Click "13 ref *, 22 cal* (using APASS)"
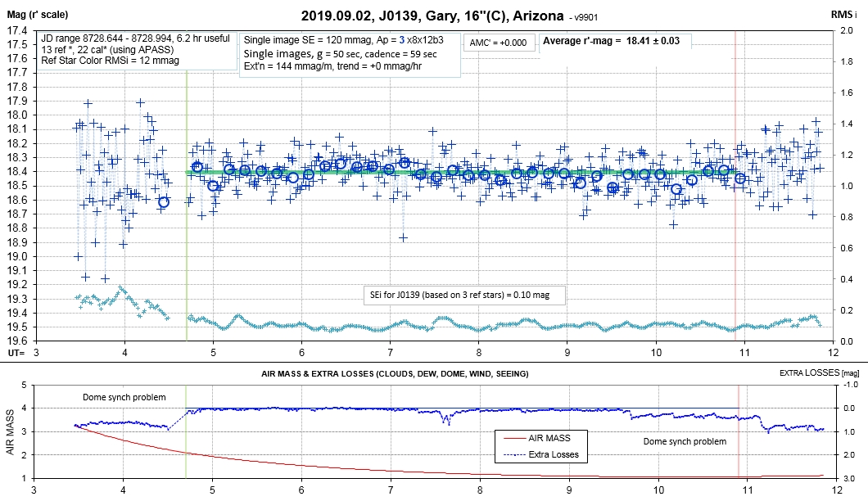This screenshot has height=501, width=868. pyautogui.click(x=107, y=49)
